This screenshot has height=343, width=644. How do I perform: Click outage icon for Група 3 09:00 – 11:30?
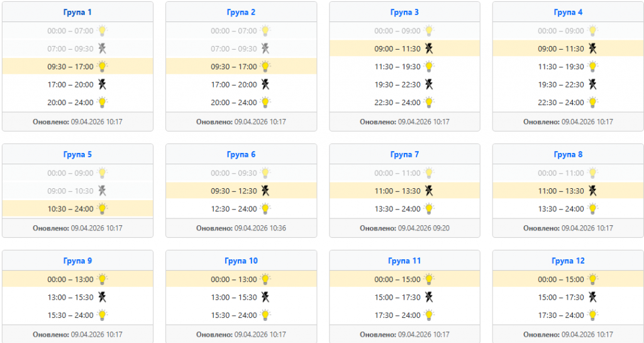tap(429, 48)
